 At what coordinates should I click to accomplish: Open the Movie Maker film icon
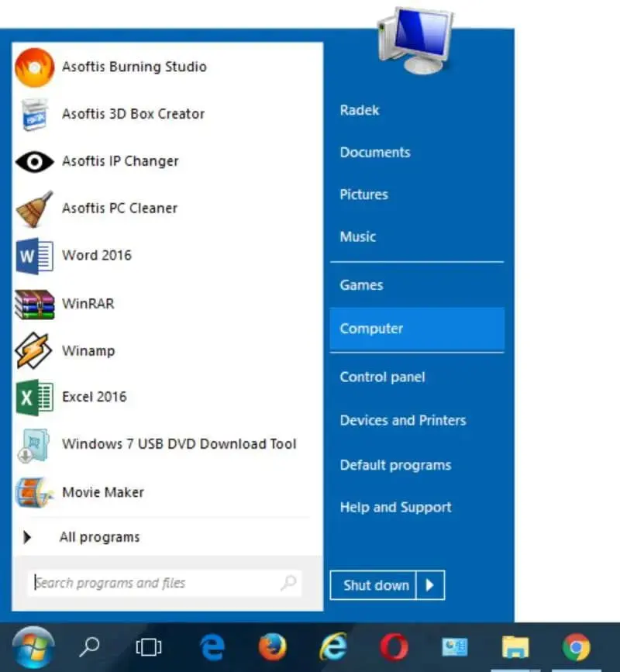[34, 492]
